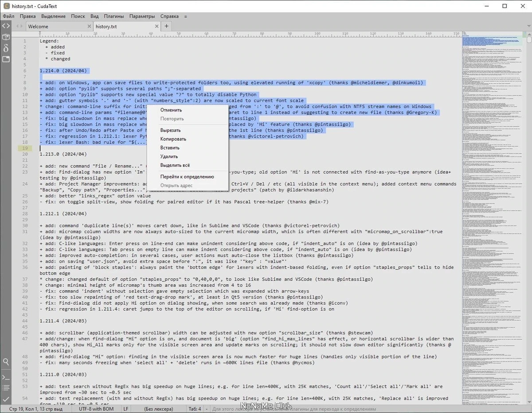Open the Плагины menu
The image size is (532, 413).
[114, 16]
